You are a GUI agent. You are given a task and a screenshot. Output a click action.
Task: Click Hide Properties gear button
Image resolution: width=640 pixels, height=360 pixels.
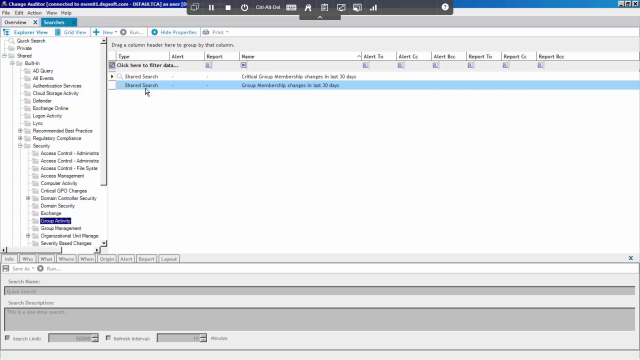click(174, 32)
